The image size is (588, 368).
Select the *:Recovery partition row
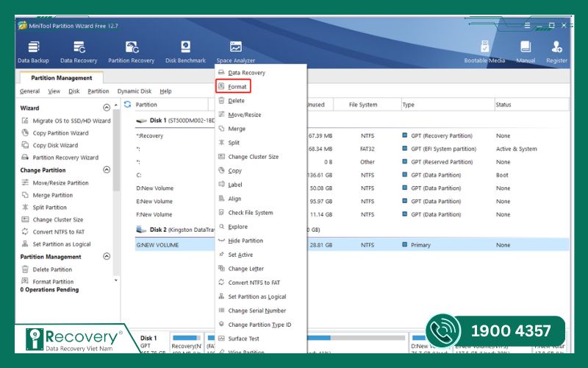click(352, 136)
